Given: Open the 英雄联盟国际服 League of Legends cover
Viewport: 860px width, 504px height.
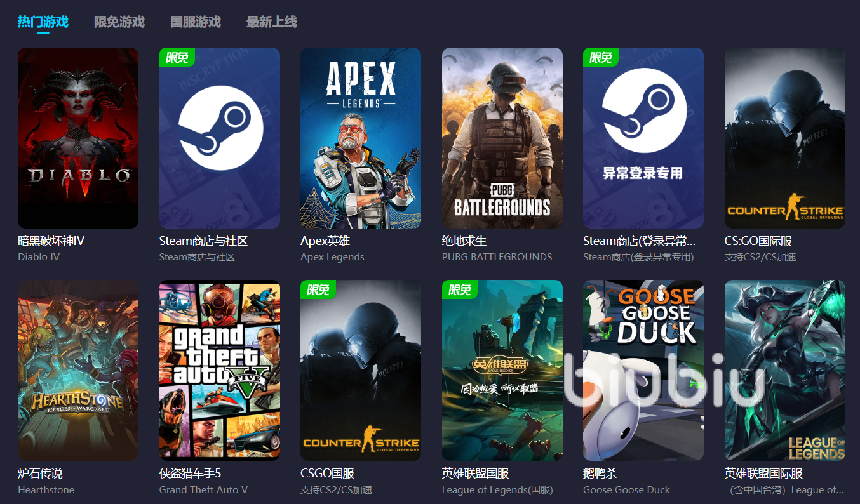Looking at the screenshot, I should click(x=785, y=370).
